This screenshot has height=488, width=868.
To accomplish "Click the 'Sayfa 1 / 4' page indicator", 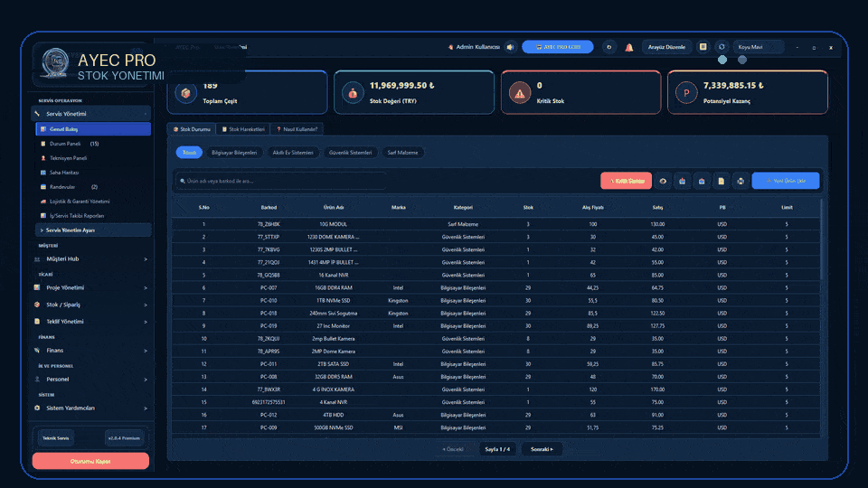I will pyautogui.click(x=497, y=449).
